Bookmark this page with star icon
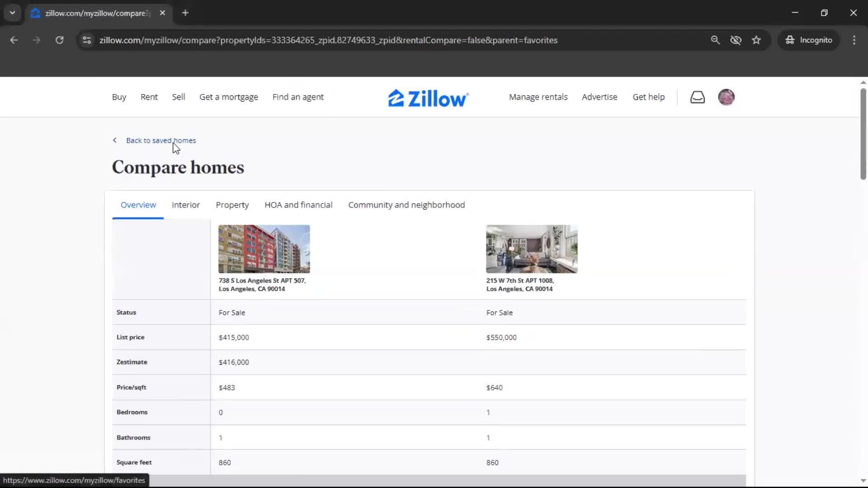 click(x=756, y=40)
